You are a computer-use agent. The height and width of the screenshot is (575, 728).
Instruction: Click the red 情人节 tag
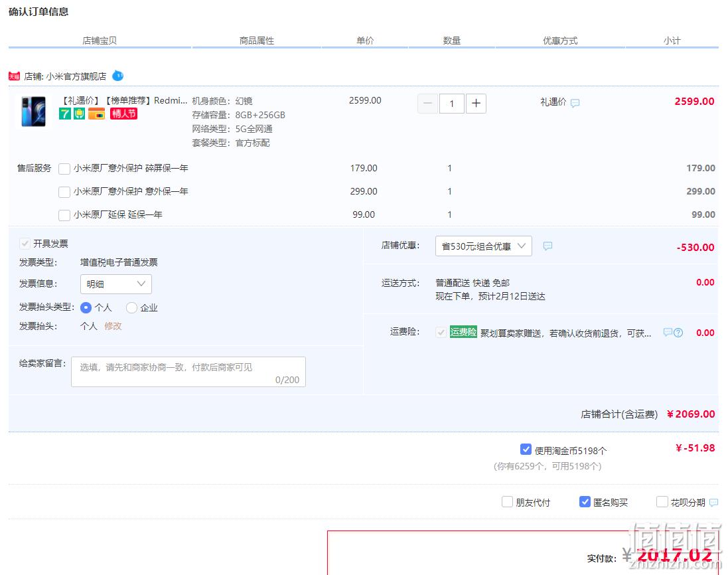coord(123,114)
